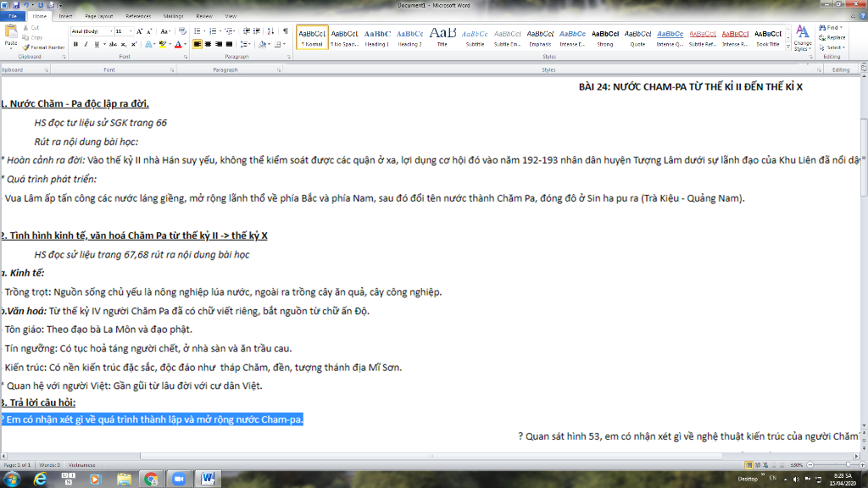Click text highlight color button
The image size is (868, 488).
click(162, 44)
